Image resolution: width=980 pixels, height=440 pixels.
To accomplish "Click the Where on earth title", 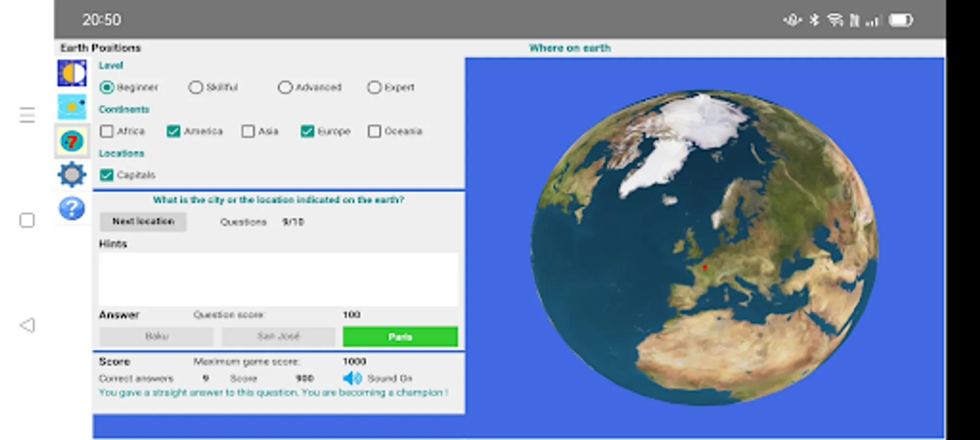I will (x=570, y=48).
